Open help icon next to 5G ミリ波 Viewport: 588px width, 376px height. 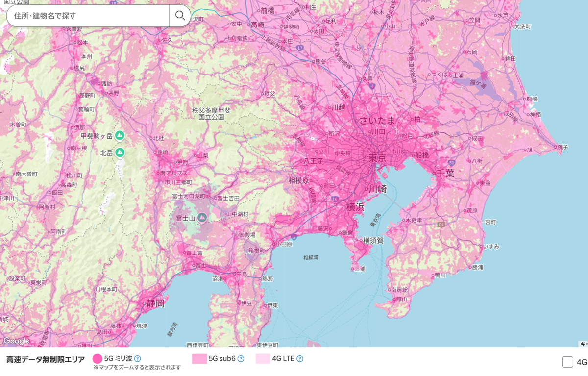coord(138,359)
